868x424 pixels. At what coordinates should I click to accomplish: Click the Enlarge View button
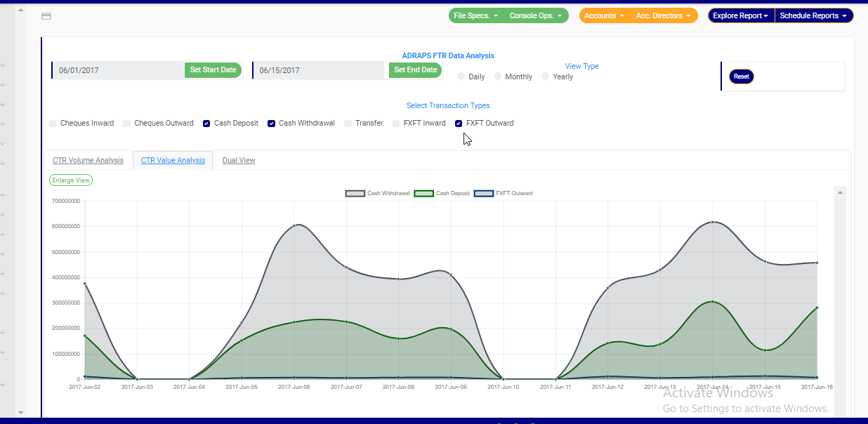71,180
